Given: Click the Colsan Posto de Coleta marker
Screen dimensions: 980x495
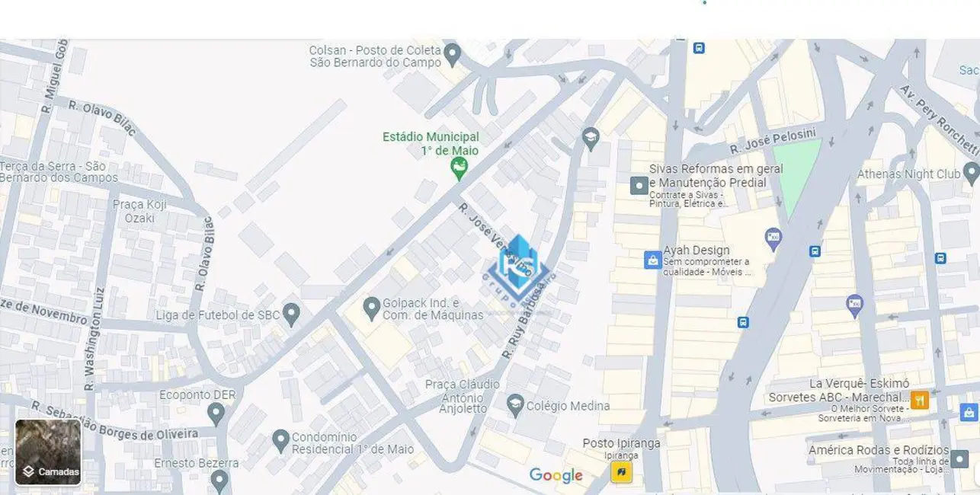Looking at the screenshot, I should [453, 55].
